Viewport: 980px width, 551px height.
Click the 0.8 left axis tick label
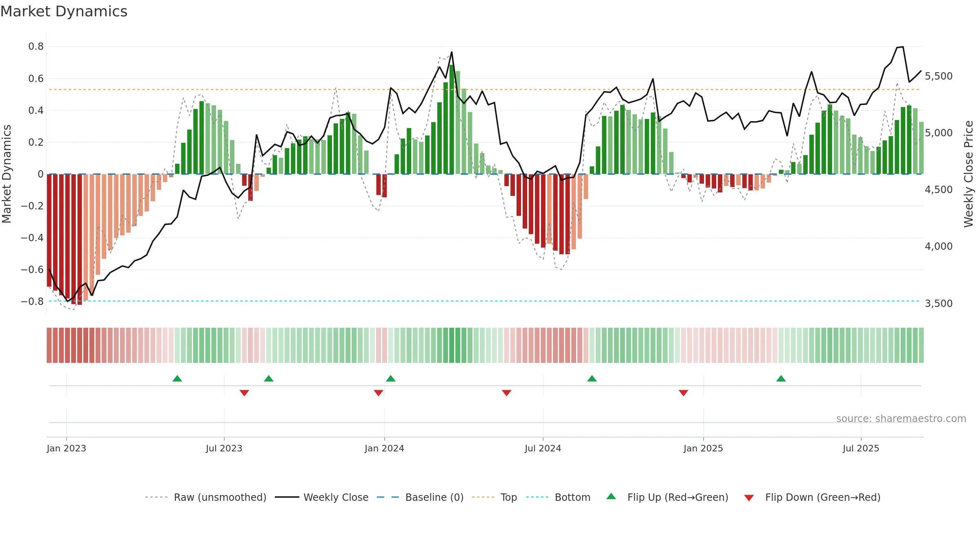click(36, 47)
